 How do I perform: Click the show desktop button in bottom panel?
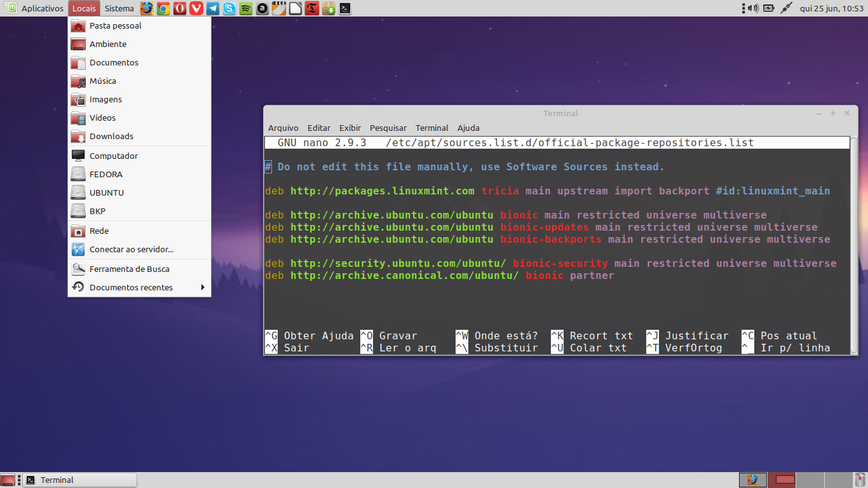(x=8, y=480)
